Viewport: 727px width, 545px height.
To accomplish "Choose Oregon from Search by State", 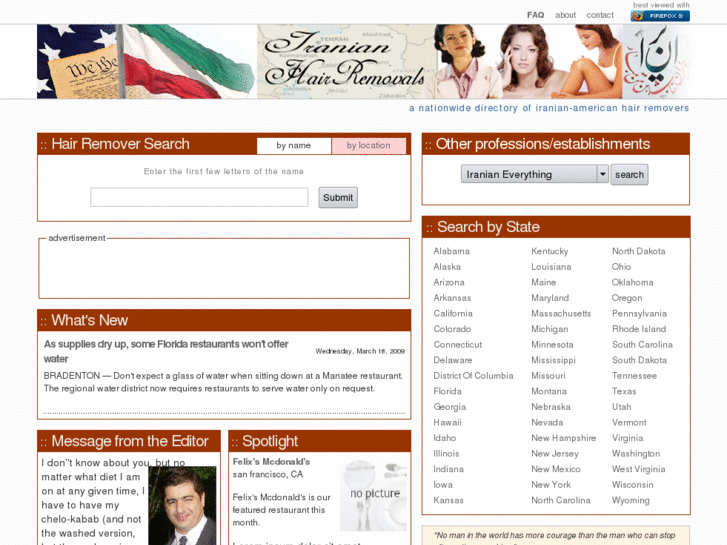I will coord(627,298).
